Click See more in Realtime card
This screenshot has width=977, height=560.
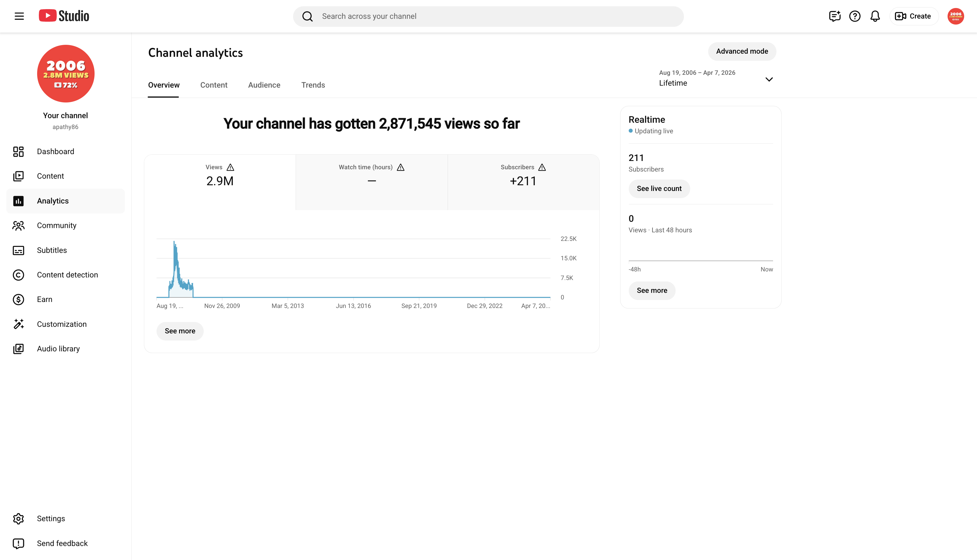[652, 290]
